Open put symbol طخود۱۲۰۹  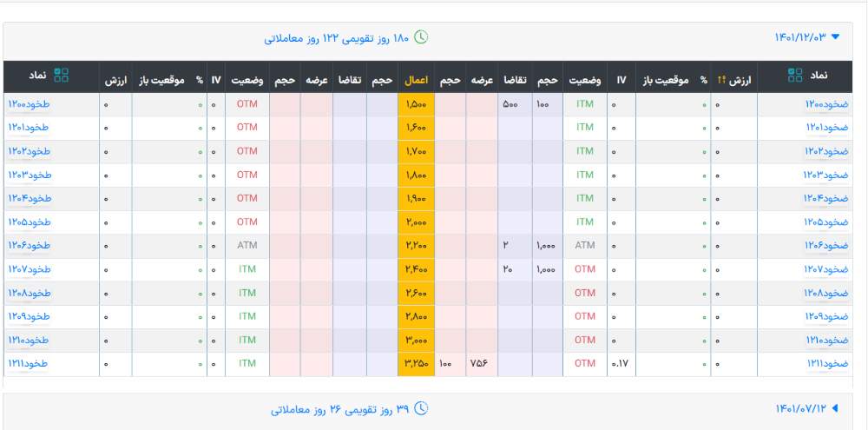pos(29,316)
